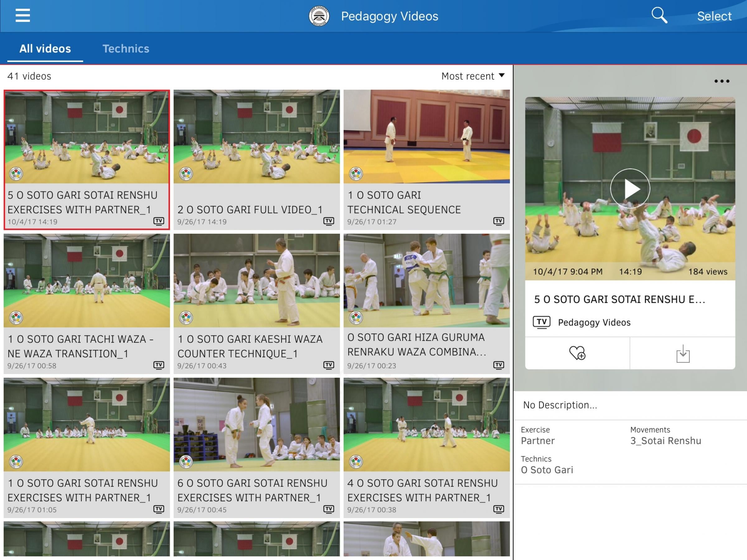Image resolution: width=747 pixels, height=560 pixels.
Task: Switch to the All videos tab
Action: point(45,49)
